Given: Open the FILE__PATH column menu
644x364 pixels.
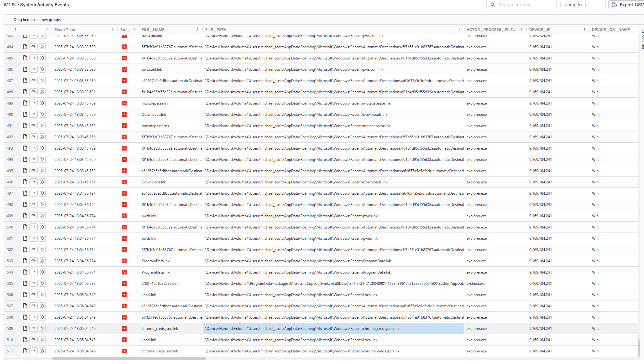Looking at the screenshot, I should click(459, 29).
